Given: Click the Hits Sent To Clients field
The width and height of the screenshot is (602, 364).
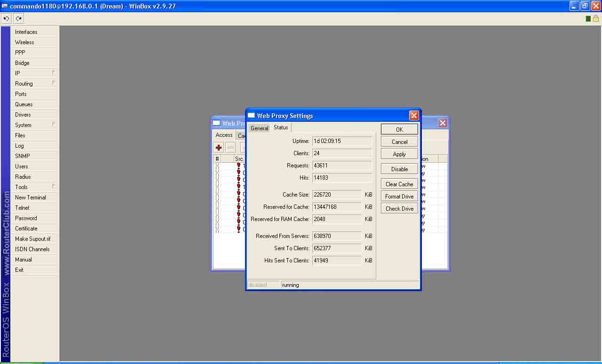Looking at the screenshot, I should 337,261.
